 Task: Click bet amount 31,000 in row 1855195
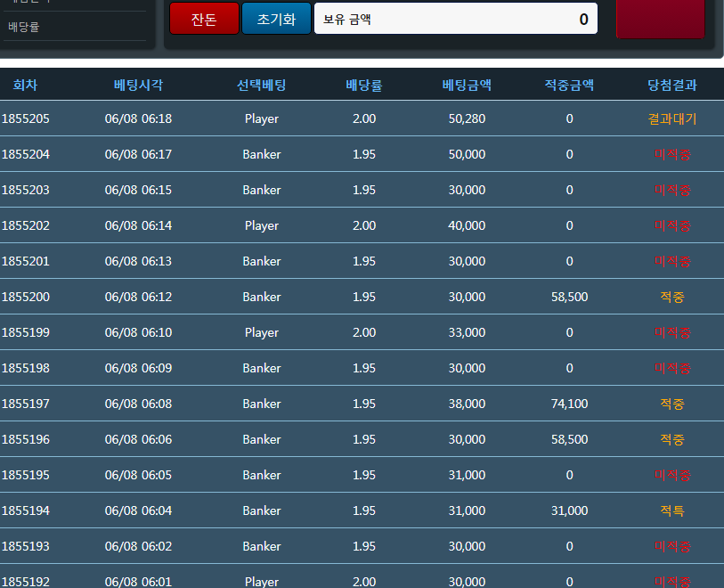click(x=467, y=474)
